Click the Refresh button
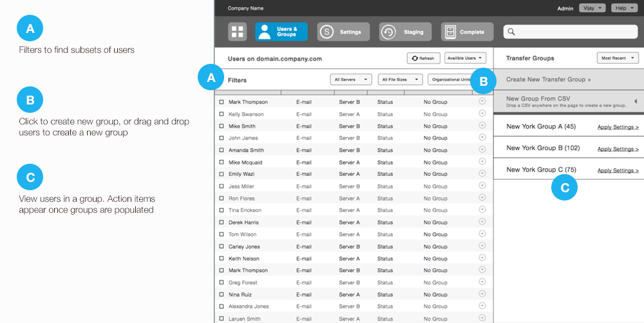644x323 pixels. (424, 59)
